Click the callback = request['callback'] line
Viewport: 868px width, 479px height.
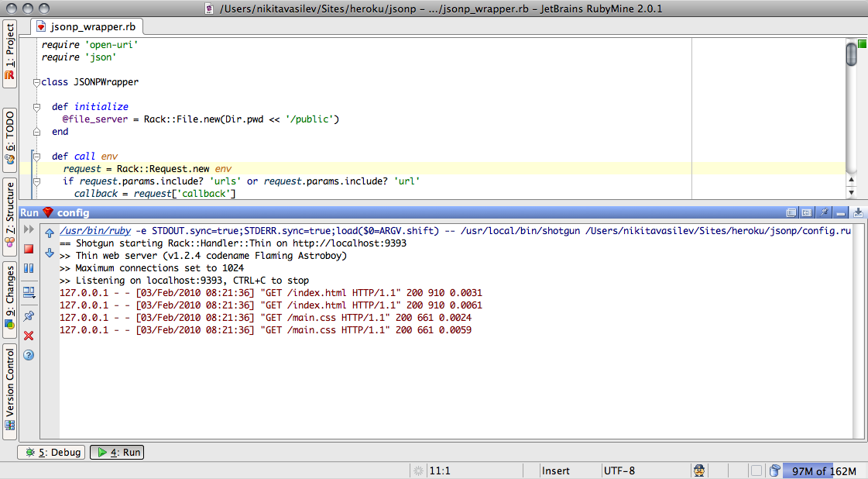coord(155,194)
